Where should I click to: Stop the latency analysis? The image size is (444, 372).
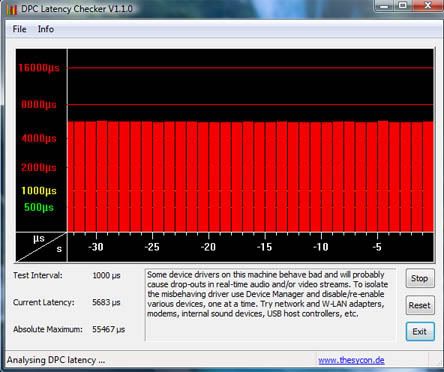pos(420,278)
